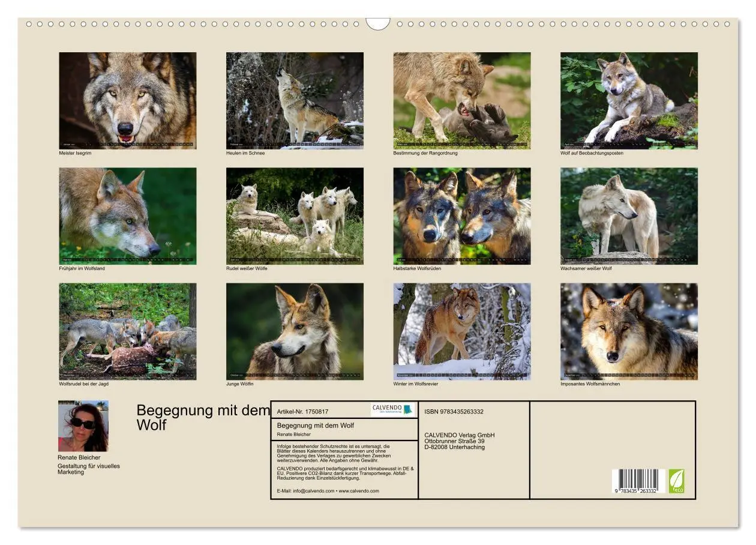Click the caption Rudel weißer Wölfe
The image size is (756, 545).
pos(247,268)
